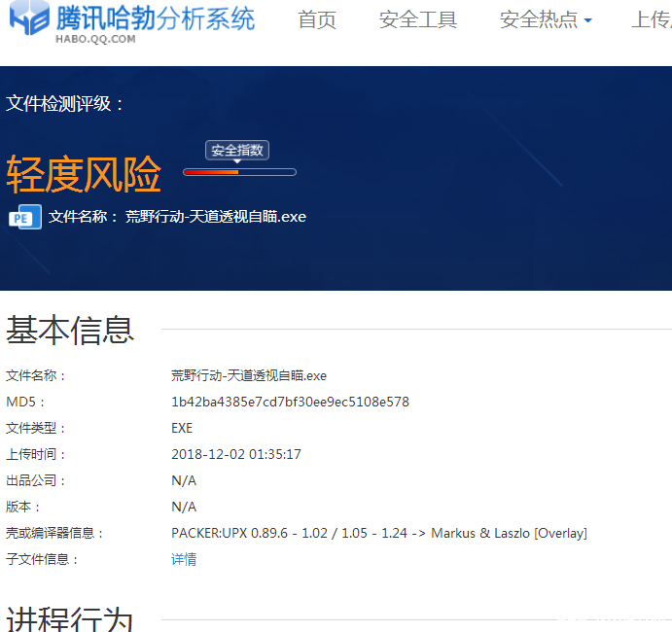Click the file name value under 基本信息
The width and height of the screenshot is (672, 632).
click(x=249, y=375)
